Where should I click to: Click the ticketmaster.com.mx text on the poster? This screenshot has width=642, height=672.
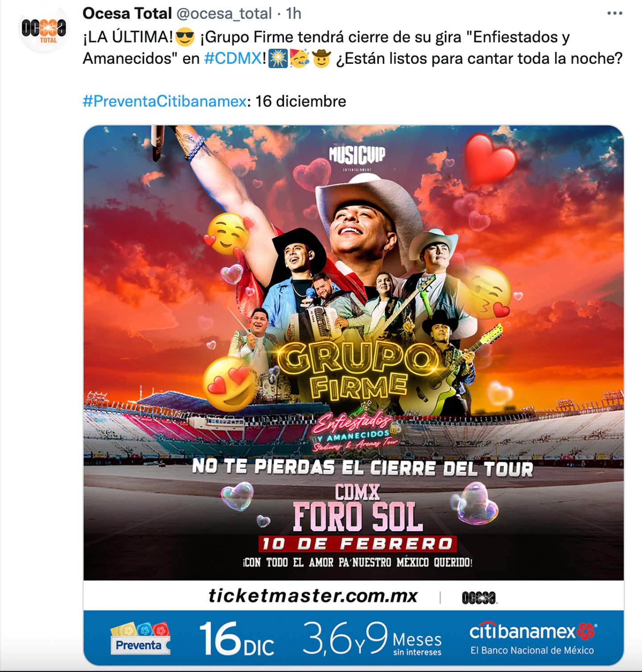313,596
